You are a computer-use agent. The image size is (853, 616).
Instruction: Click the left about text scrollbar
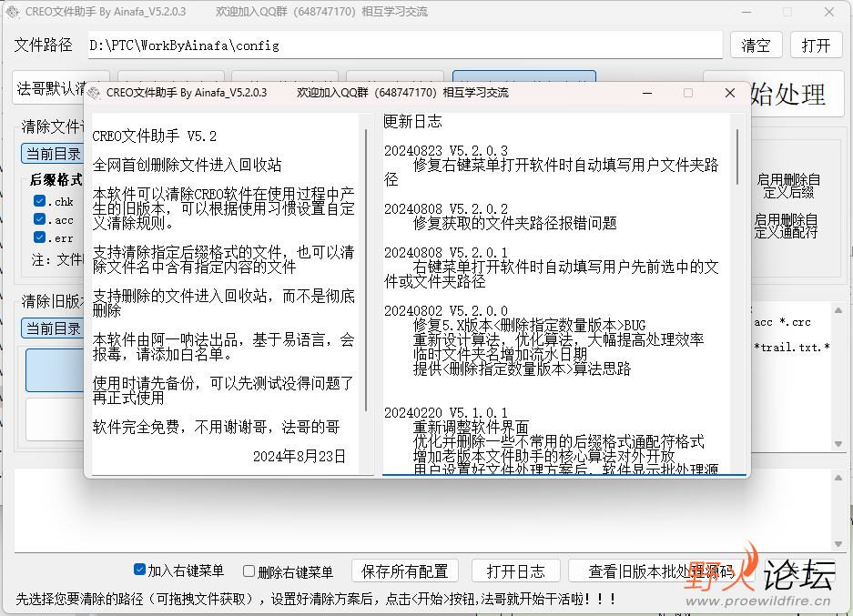(x=366, y=269)
